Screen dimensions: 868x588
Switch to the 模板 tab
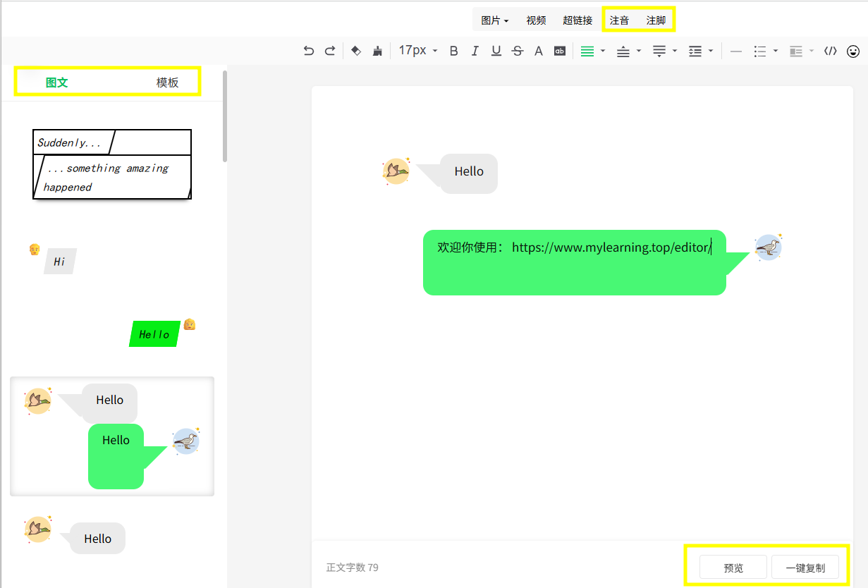pyautogui.click(x=167, y=82)
